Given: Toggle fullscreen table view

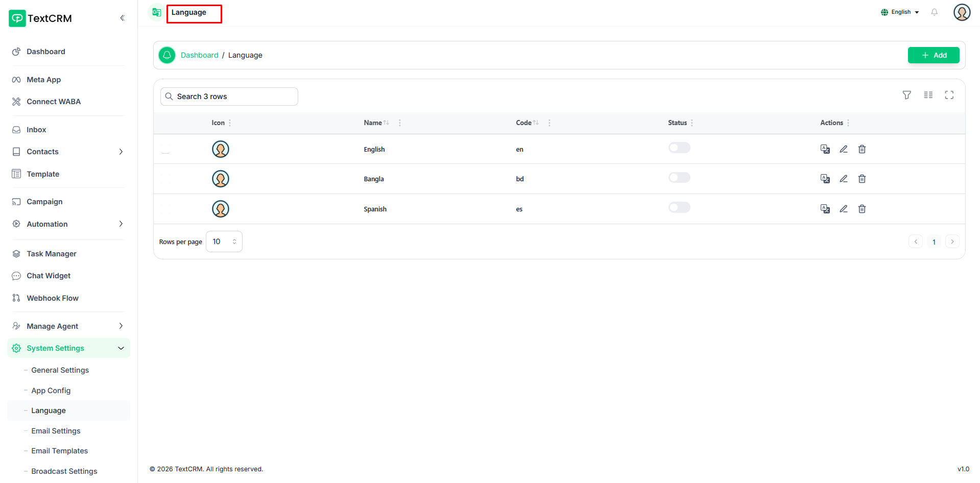Looking at the screenshot, I should tap(949, 95).
